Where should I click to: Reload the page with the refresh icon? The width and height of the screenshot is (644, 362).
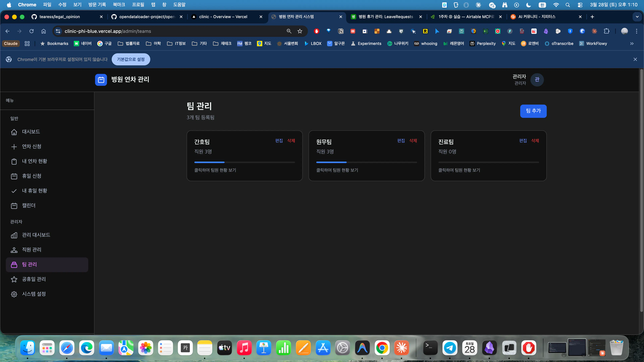tap(32, 31)
